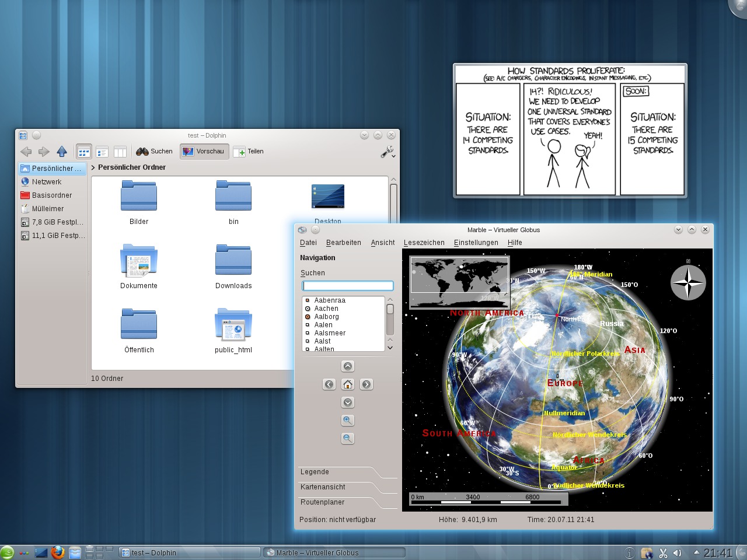The width and height of the screenshot is (747, 560).
Task: Select Persönlicher place in Dolphin sidebar
Action: click(x=53, y=169)
